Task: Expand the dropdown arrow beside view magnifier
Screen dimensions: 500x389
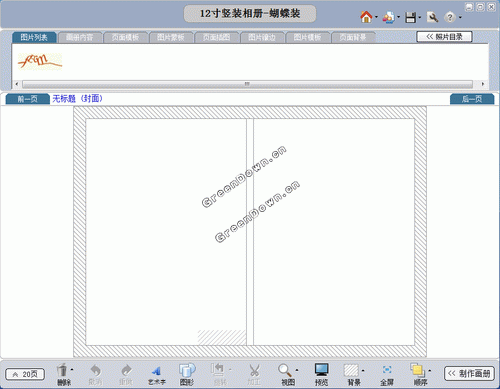Action: click(297, 370)
